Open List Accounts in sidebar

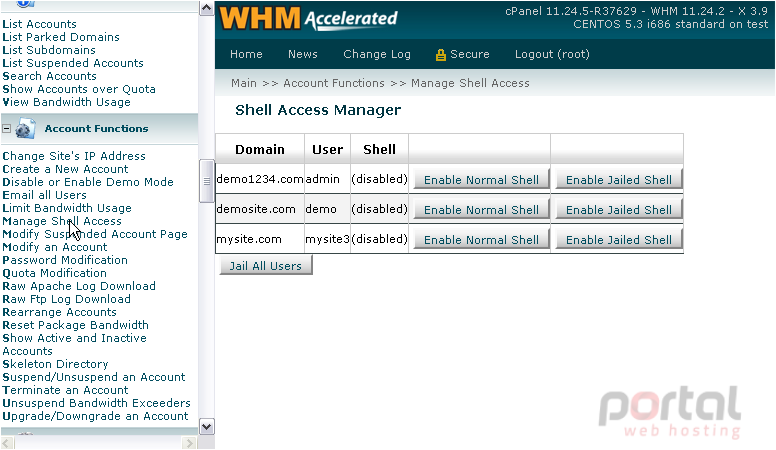pyautogui.click(x=40, y=24)
